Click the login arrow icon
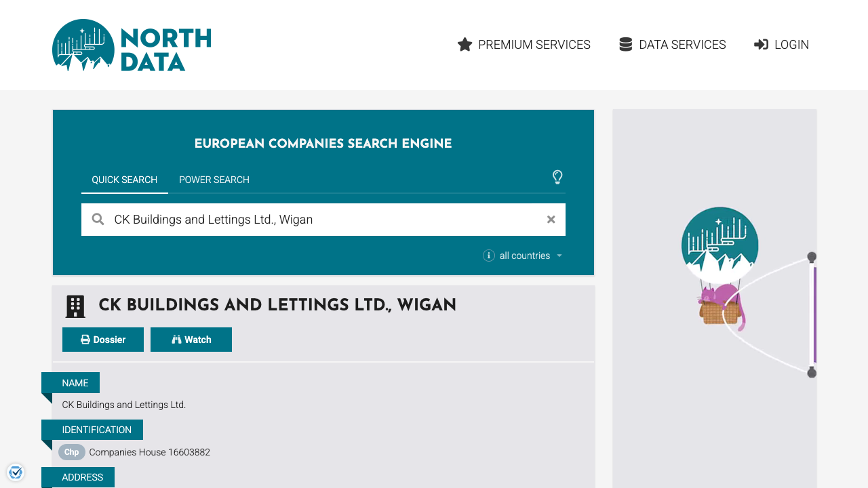 click(x=760, y=44)
